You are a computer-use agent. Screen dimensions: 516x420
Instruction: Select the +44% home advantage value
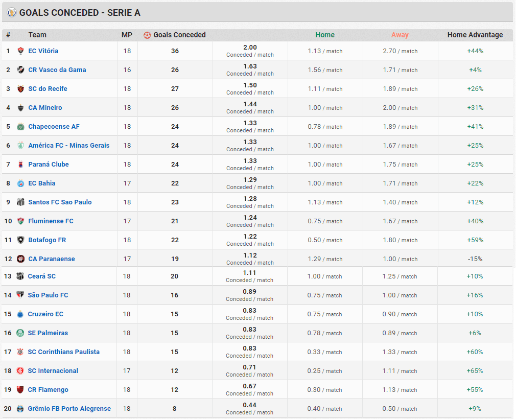pyautogui.click(x=475, y=51)
